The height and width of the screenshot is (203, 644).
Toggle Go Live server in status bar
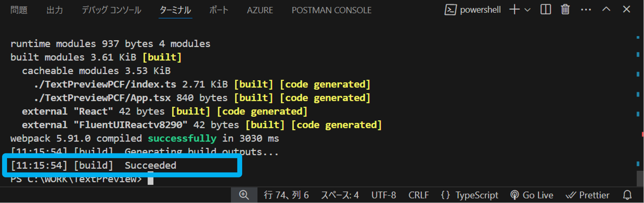tap(532, 195)
